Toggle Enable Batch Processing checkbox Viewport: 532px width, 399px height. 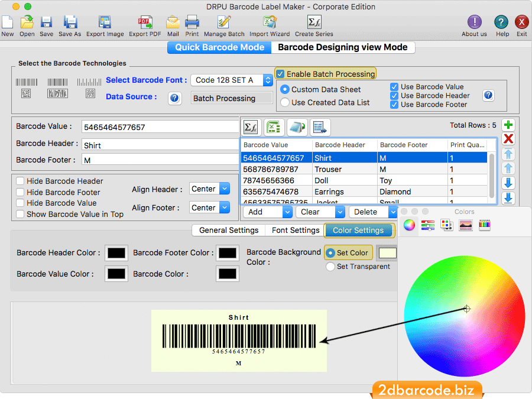pyautogui.click(x=280, y=74)
